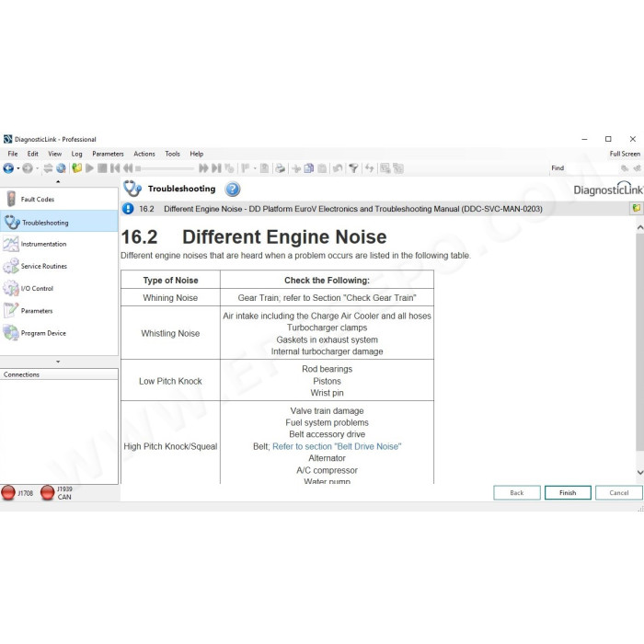
Task: Open the dropdown beside the Forward arrow
Action: (x=38, y=168)
